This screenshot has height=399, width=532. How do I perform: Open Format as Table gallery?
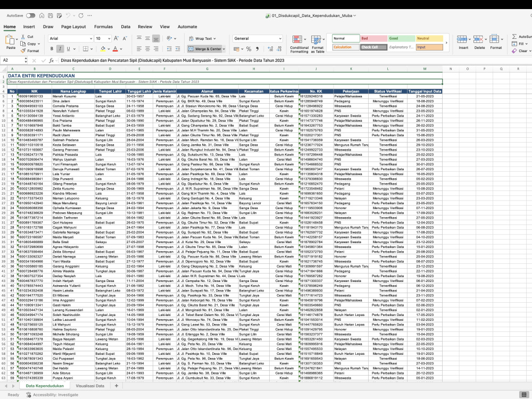(318, 44)
